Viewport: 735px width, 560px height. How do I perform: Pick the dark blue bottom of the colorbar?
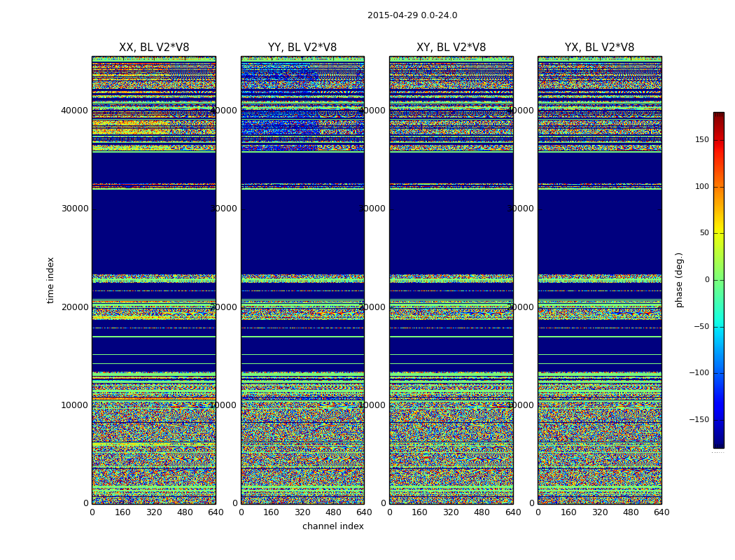click(x=718, y=444)
